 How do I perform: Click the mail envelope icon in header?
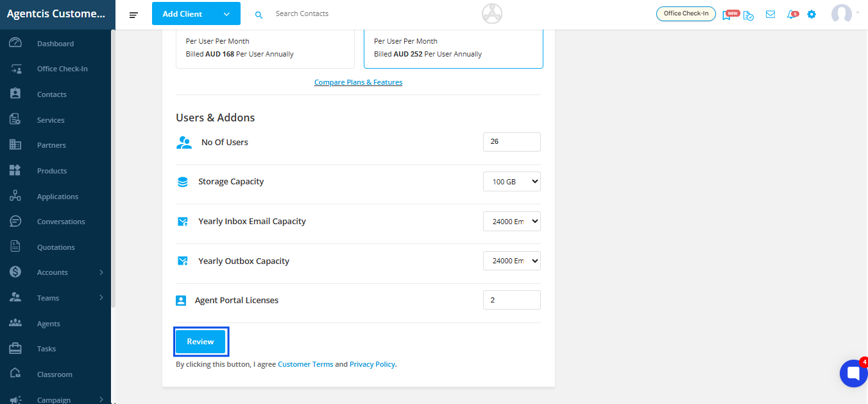tap(770, 14)
